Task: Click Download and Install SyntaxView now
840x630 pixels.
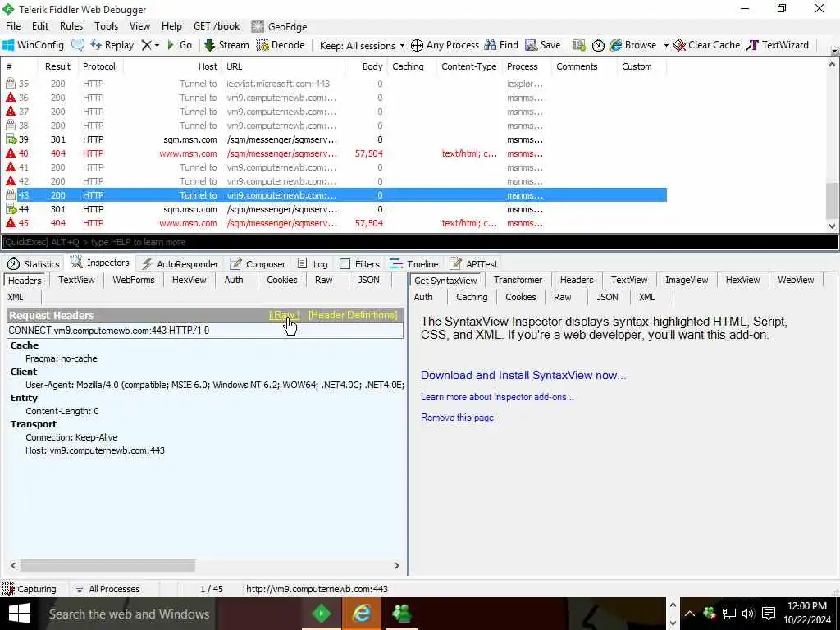Action: (x=523, y=375)
